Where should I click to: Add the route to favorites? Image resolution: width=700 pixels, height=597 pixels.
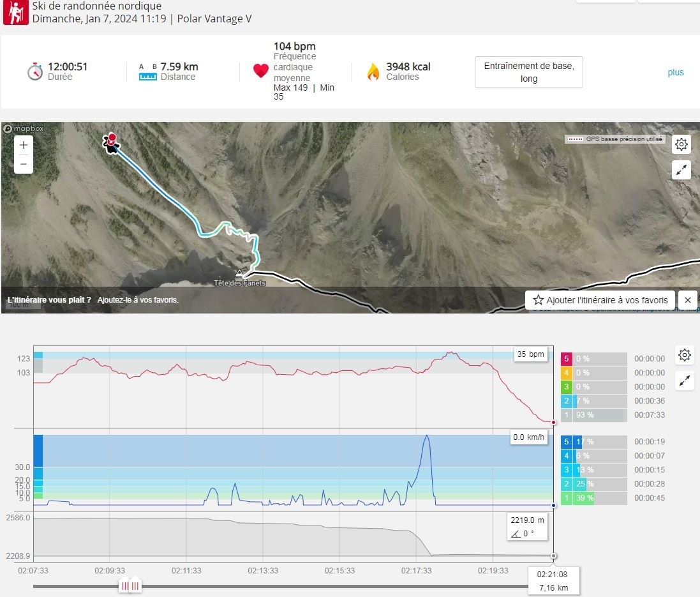[600, 300]
